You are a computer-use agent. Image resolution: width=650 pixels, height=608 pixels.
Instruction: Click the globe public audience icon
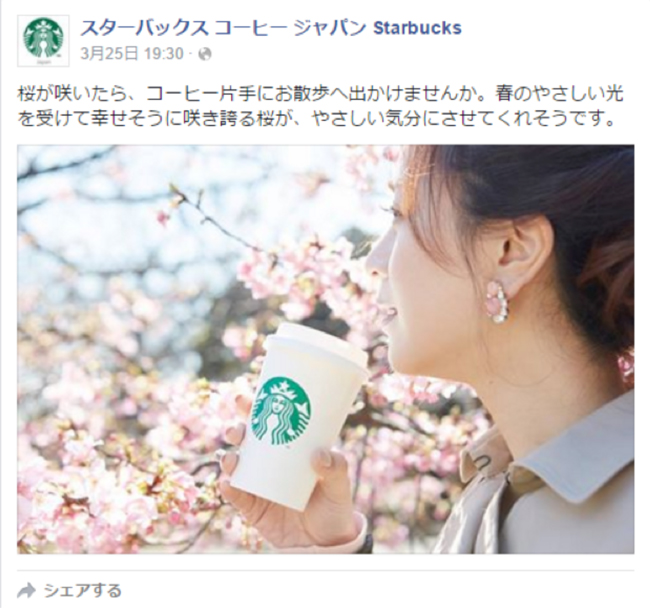pyautogui.click(x=205, y=54)
